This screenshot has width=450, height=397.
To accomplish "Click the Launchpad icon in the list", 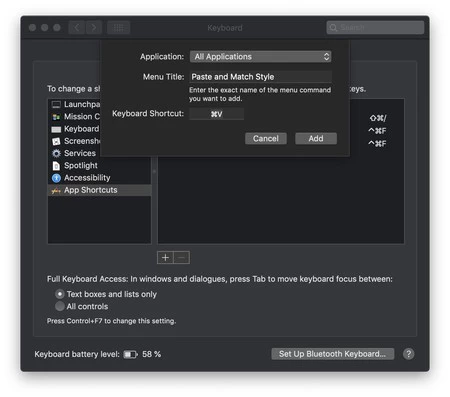I will pos(56,105).
